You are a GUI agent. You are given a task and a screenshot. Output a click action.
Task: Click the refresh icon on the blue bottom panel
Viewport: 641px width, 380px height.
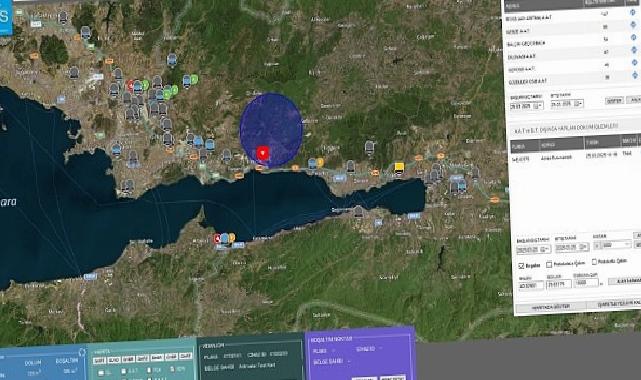coord(82,352)
